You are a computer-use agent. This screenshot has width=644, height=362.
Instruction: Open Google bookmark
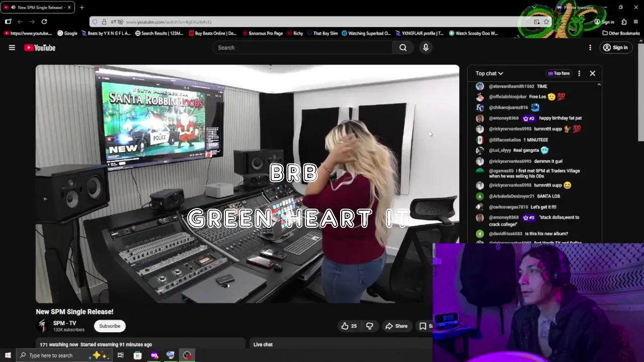point(67,33)
